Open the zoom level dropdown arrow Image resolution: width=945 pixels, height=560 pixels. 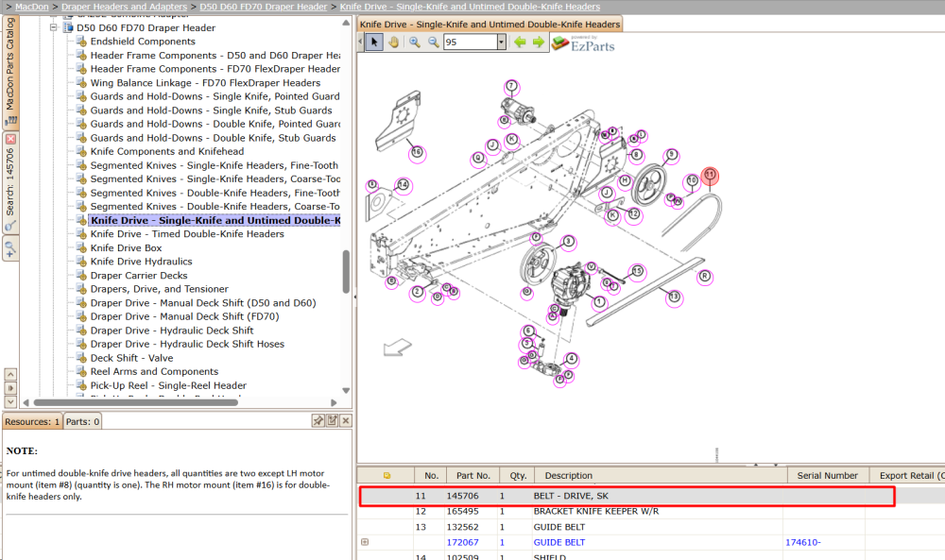pyautogui.click(x=501, y=42)
